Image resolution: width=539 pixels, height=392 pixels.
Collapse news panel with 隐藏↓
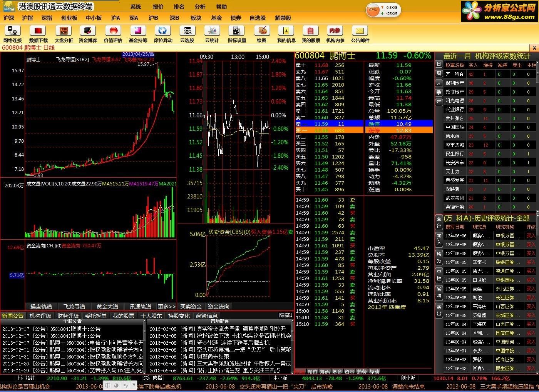coord(286,315)
